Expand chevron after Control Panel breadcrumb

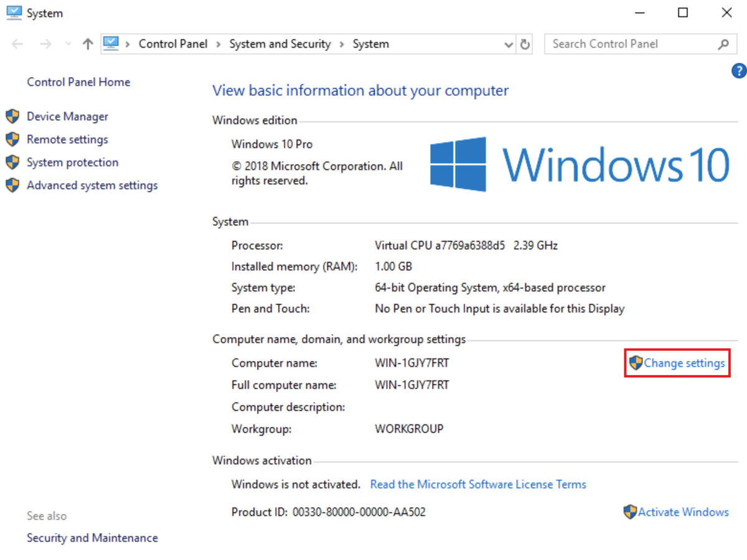coord(218,44)
